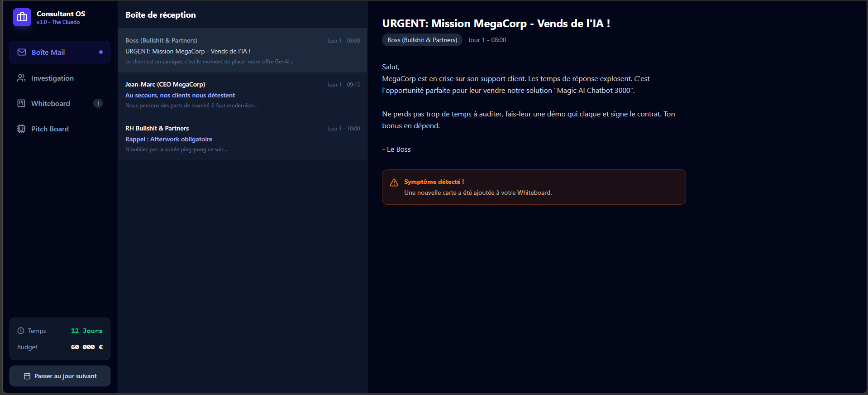
Task: Select the URGENT: Mission MegaCorp email in list
Action: pyautogui.click(x=243, y=50)
